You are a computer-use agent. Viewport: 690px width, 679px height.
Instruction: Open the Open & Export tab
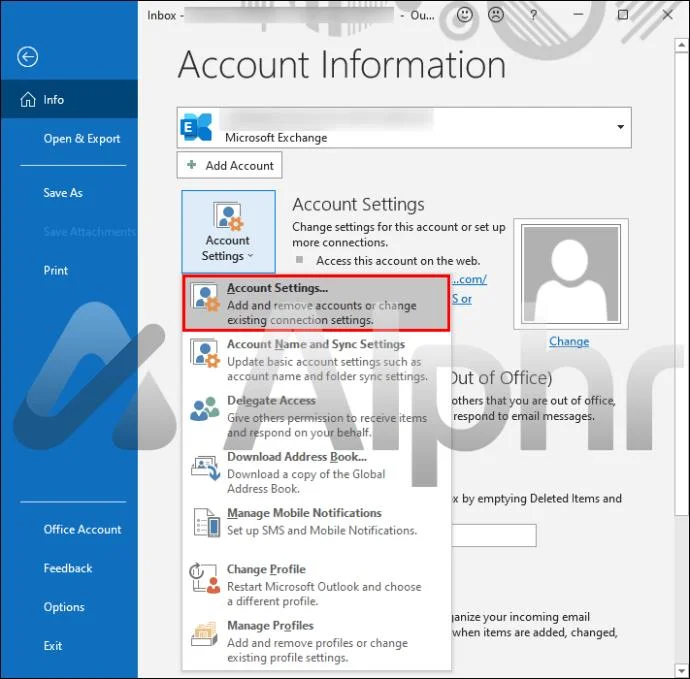(x=82, y=139)
